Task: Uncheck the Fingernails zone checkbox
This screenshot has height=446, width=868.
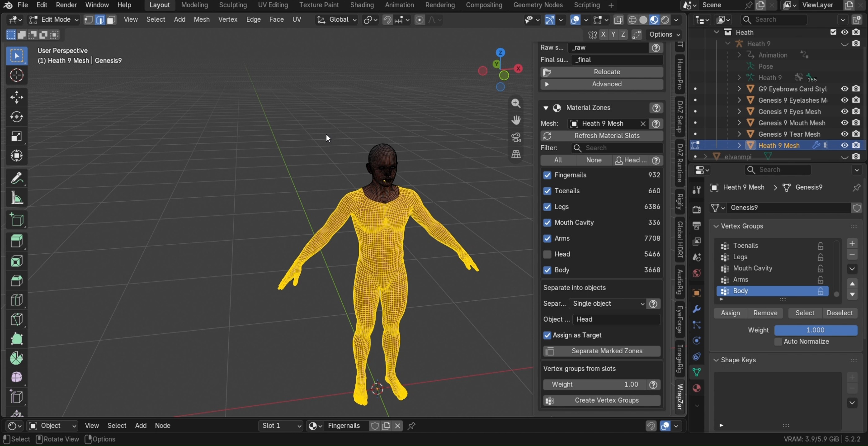Action: 547,175
